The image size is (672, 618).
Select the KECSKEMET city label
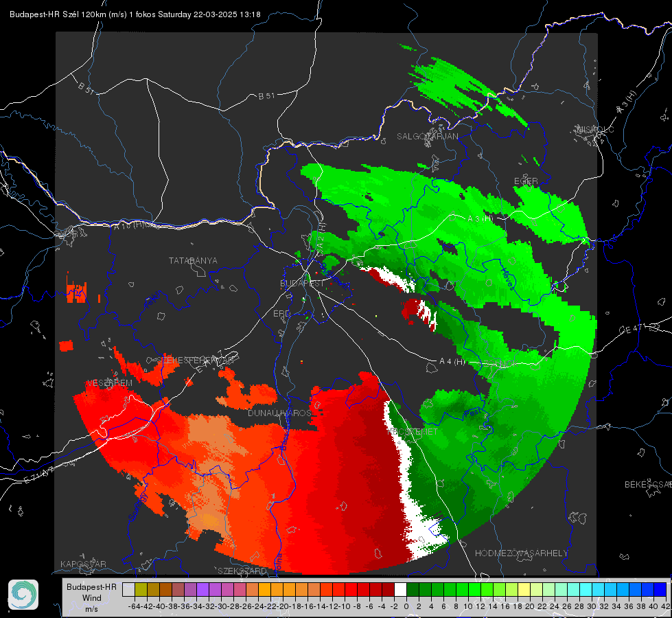pos(412,432)
